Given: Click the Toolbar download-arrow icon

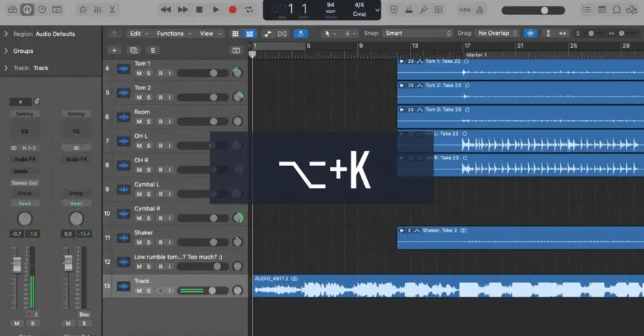Looking at the screenshot, I should [57, 9].
